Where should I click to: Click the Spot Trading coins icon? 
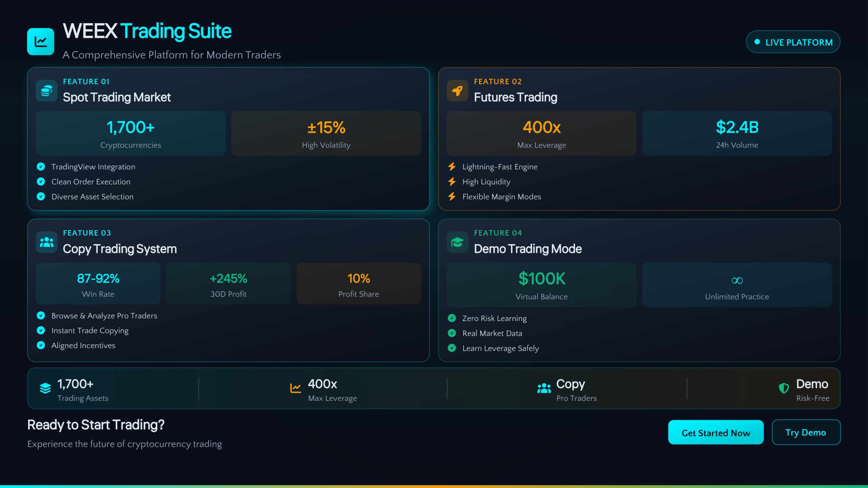pos(46,91)
